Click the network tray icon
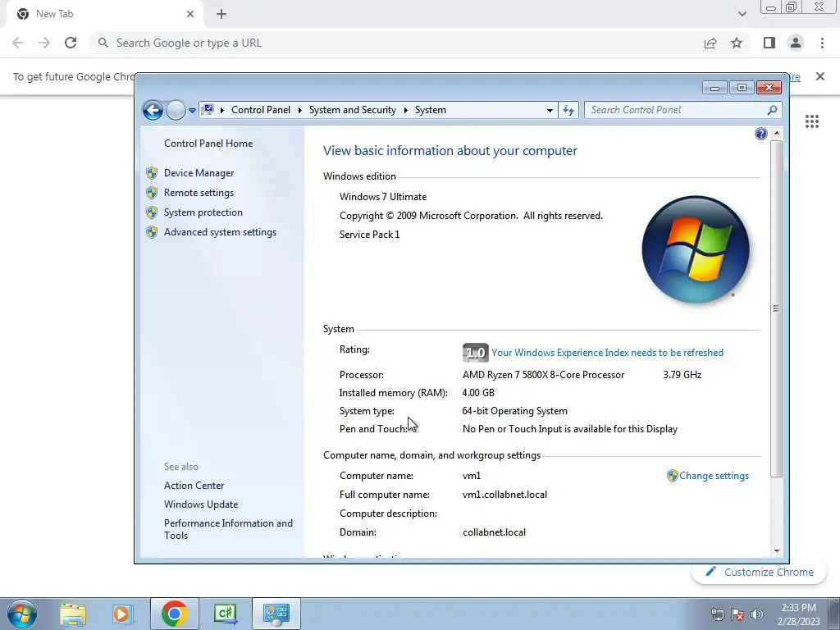The width and height of the screenshot is (840, 630). (717, 614)
